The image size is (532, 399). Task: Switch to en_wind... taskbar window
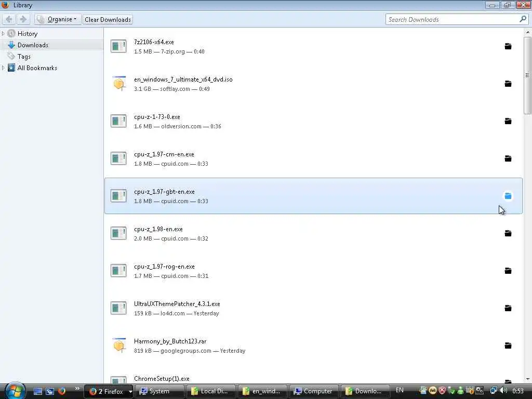click(262, 392)
